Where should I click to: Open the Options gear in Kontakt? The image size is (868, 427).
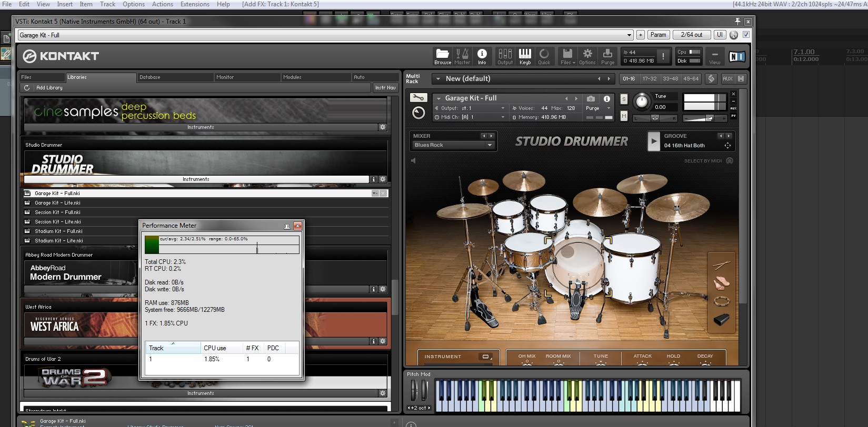587,56
